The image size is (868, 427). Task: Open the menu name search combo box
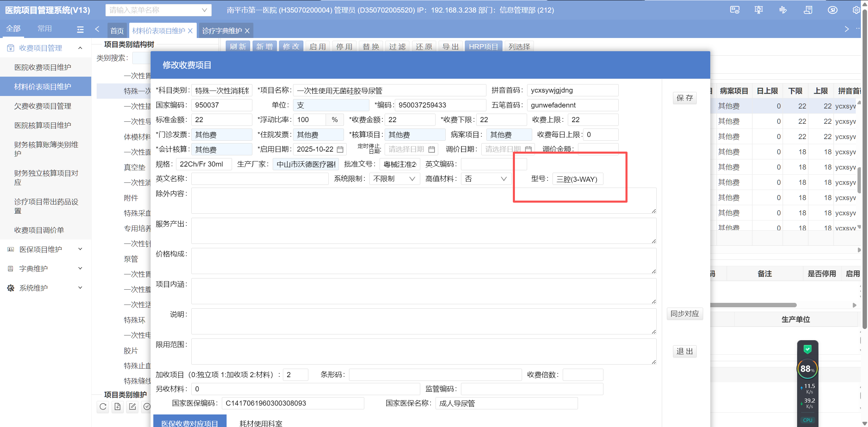click(x=158, y=10)
